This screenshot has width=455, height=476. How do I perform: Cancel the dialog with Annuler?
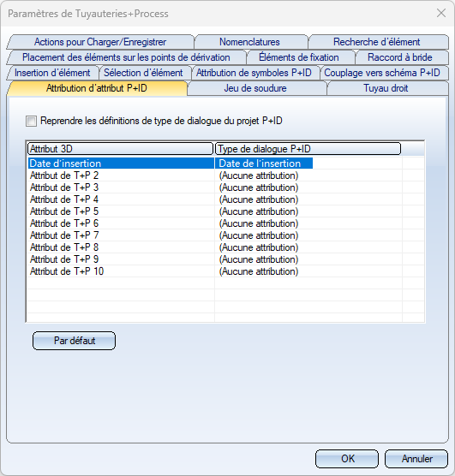click(416, 459)
